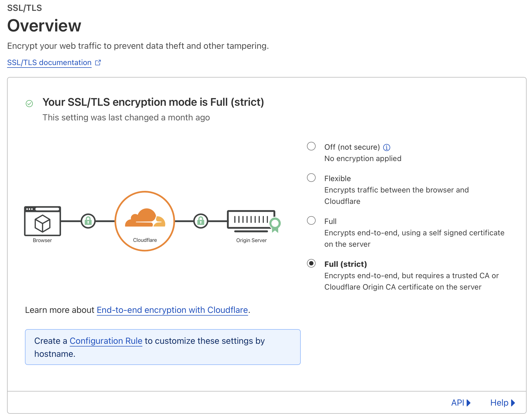Click the lock icon between Browser and Cloudflare

[x=88, y=221]
